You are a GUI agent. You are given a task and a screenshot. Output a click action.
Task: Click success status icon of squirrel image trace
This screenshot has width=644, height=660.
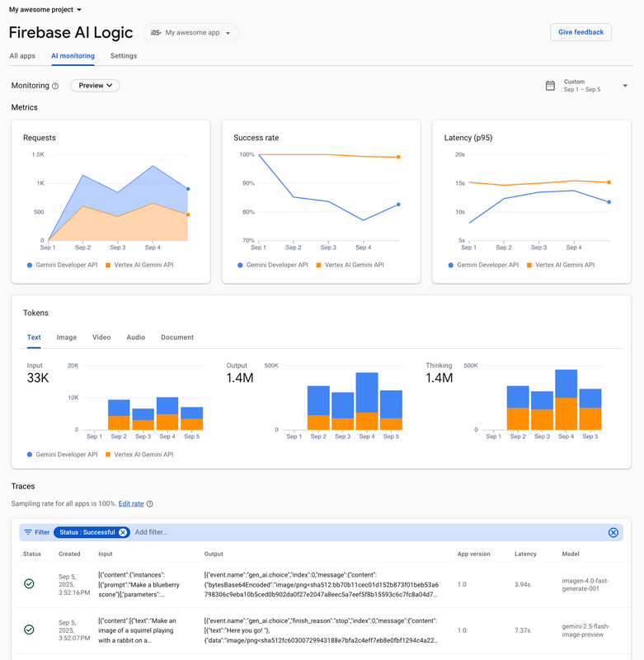point(29,629)
